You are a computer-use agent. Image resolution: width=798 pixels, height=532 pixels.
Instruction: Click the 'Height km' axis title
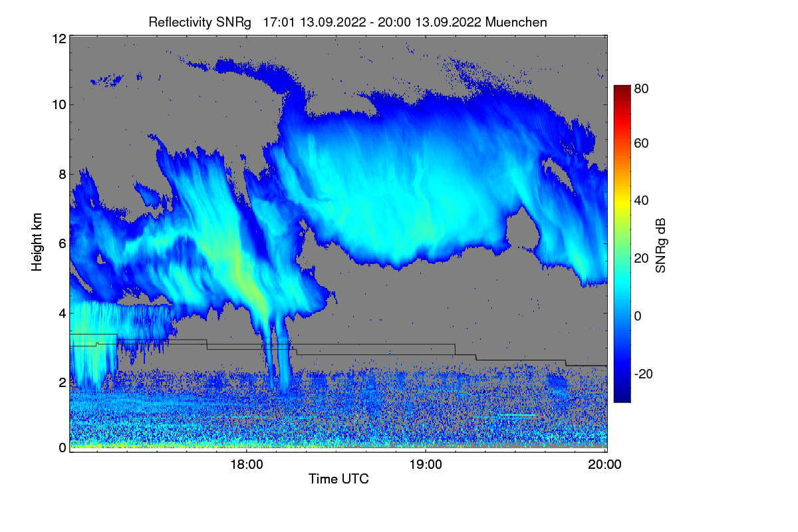tap(37, 243)
